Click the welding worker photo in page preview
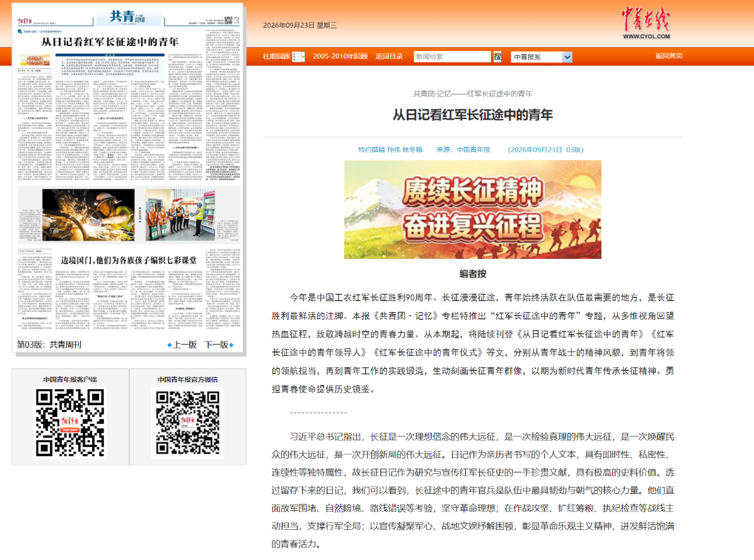 tap(88, 215)
